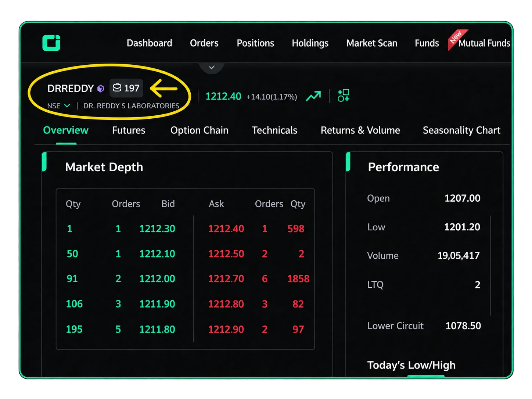The image size is (532, 399).
Task: Click the last price 1212.40 in header
Action: pos(223,97)
